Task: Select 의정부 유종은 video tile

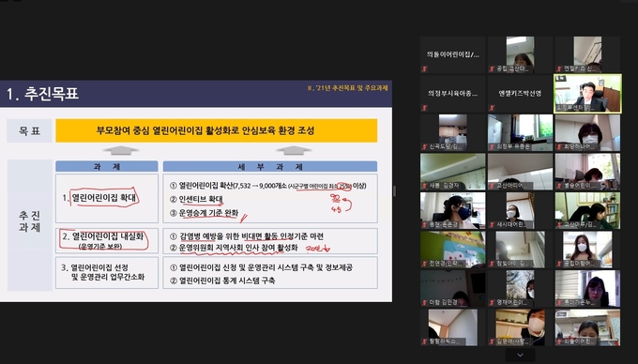Action: click(x=520, y=132)
